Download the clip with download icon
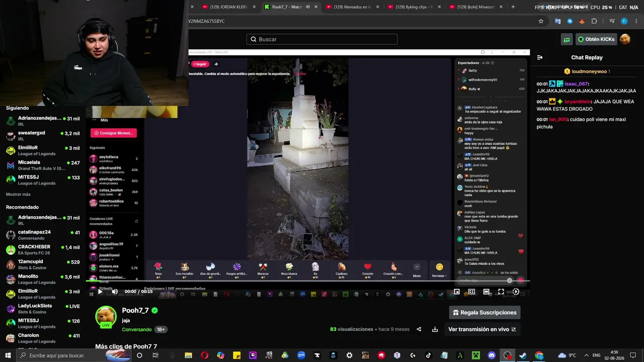The image size is (644, 362). click(x=435, y=329)
